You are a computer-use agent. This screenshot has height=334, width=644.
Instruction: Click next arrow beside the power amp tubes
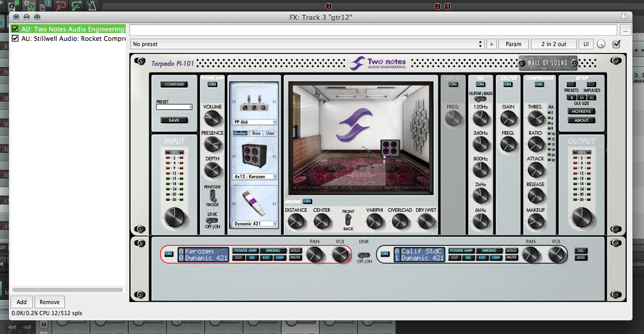point(273,101)
